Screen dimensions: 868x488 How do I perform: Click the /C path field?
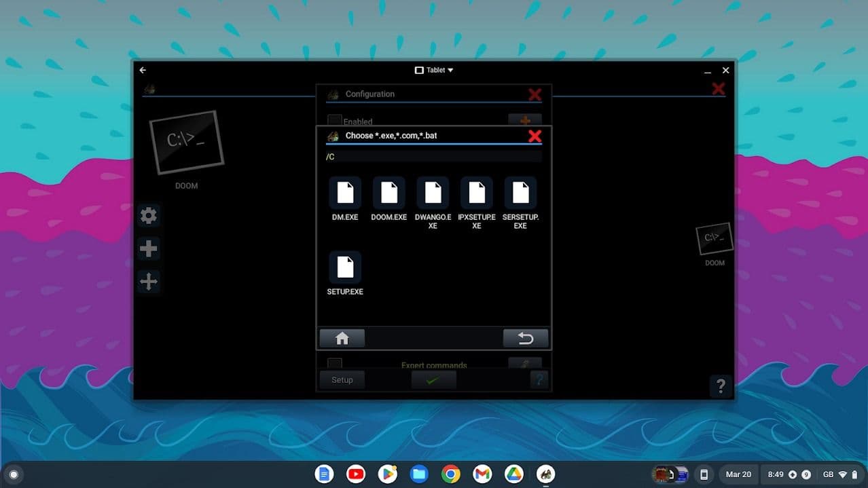pos(433,156)
